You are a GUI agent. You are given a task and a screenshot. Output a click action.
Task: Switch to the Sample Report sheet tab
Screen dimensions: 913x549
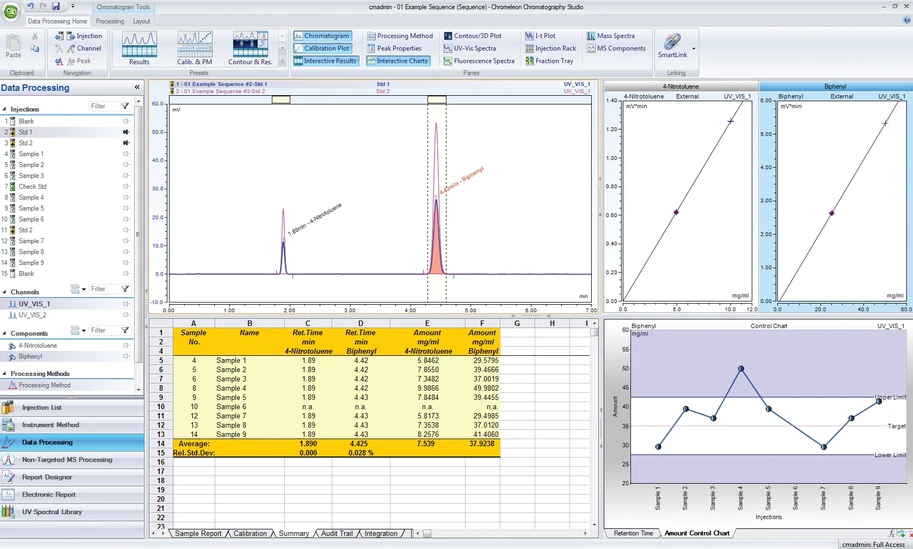pyautogui.click(x=196, y=534)
